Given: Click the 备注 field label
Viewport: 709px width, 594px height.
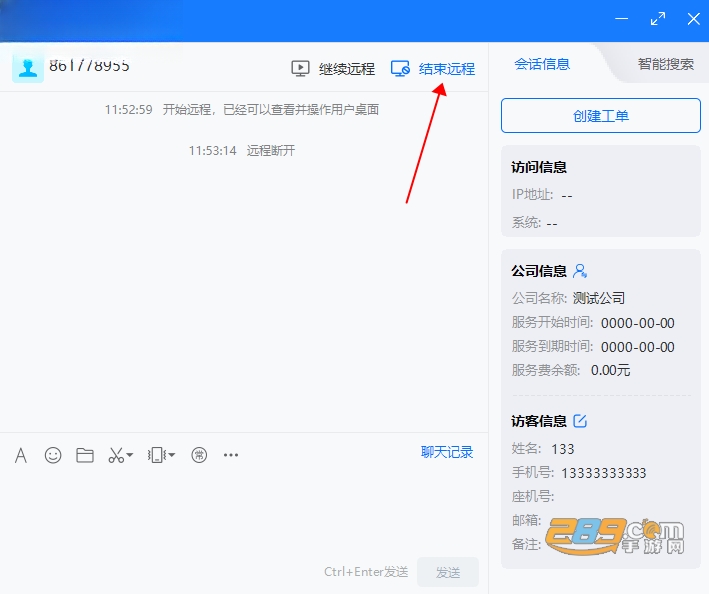Looking at the screenshot, I should [x=526, y=544].
